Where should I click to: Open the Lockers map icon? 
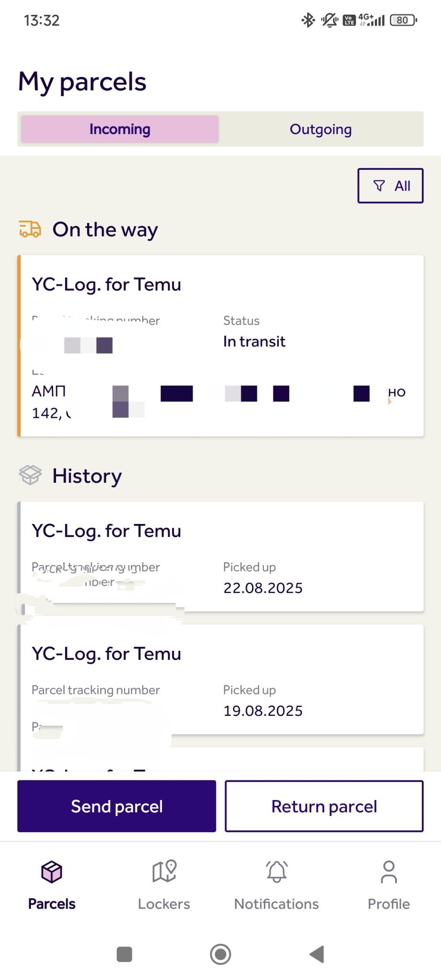click(x=164, y=872)
